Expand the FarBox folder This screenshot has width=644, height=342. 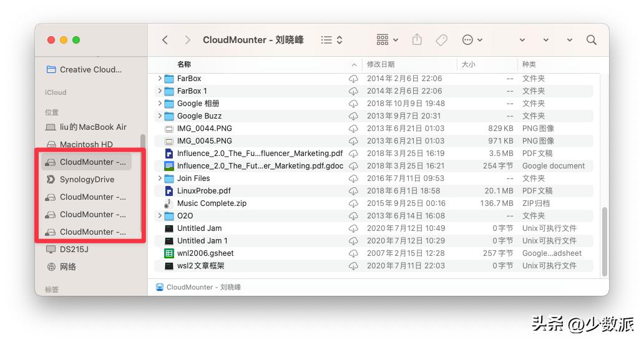pos(160,78)
